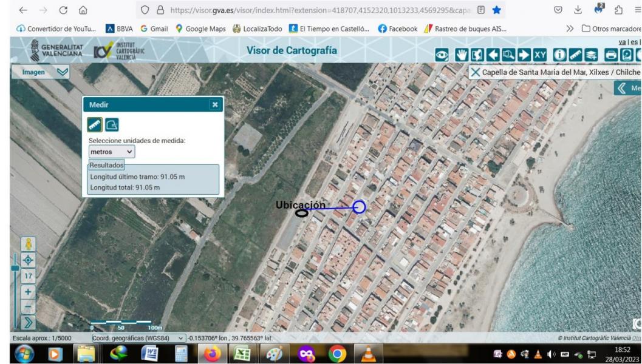The height and width of the screenshot is (364, 642).
Task: Open the information query tool
Action: pos(561,56)
